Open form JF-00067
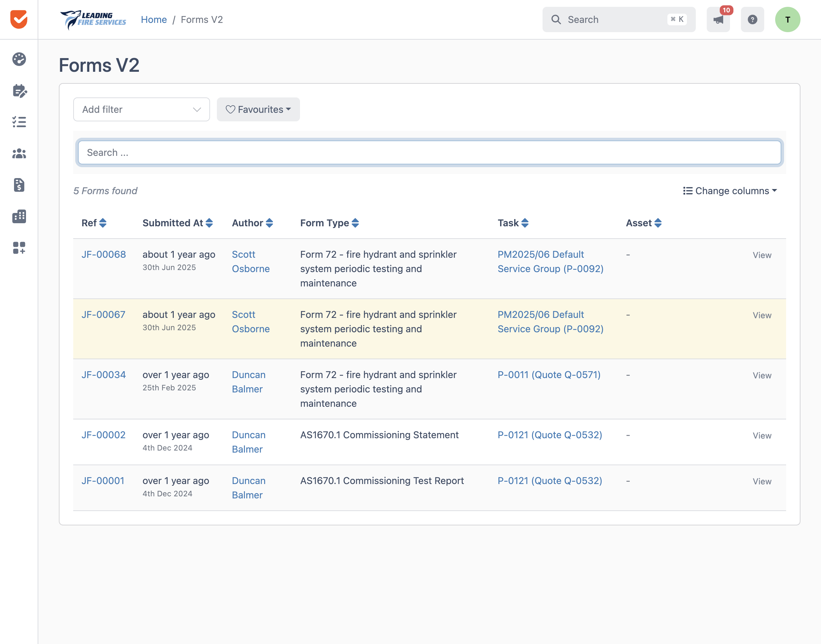The height and width of the screenshot is (644, 821). click(103, 314)
